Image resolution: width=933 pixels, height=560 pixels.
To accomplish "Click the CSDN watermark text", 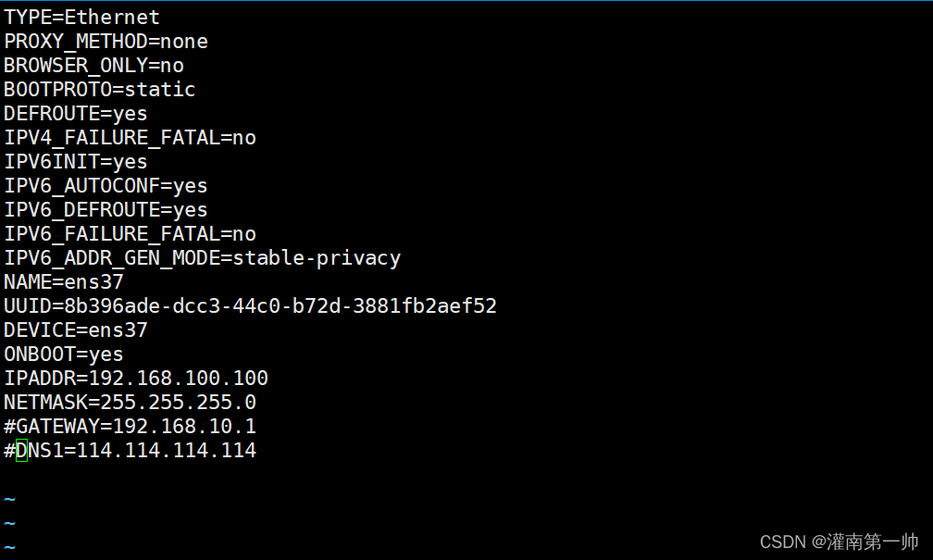I will tap(839, 542).
